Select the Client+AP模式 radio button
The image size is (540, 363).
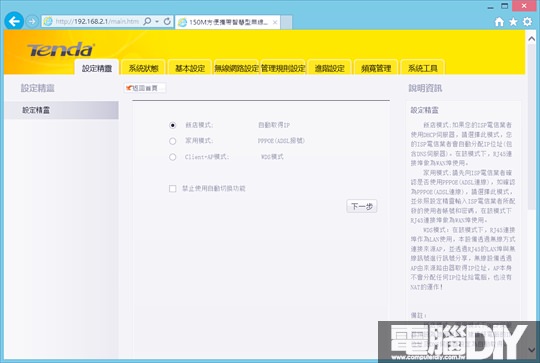pos(173,157)
